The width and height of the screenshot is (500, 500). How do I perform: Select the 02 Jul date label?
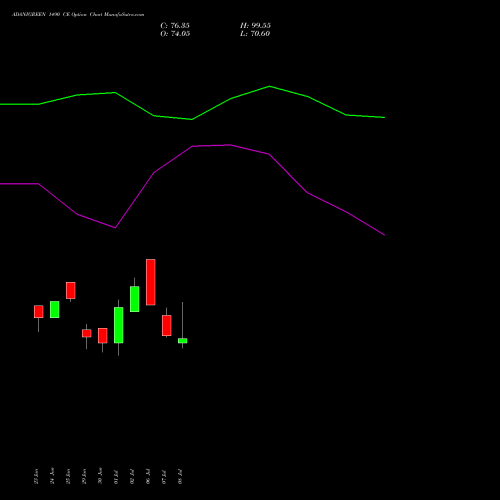click(x=132, y=477)
